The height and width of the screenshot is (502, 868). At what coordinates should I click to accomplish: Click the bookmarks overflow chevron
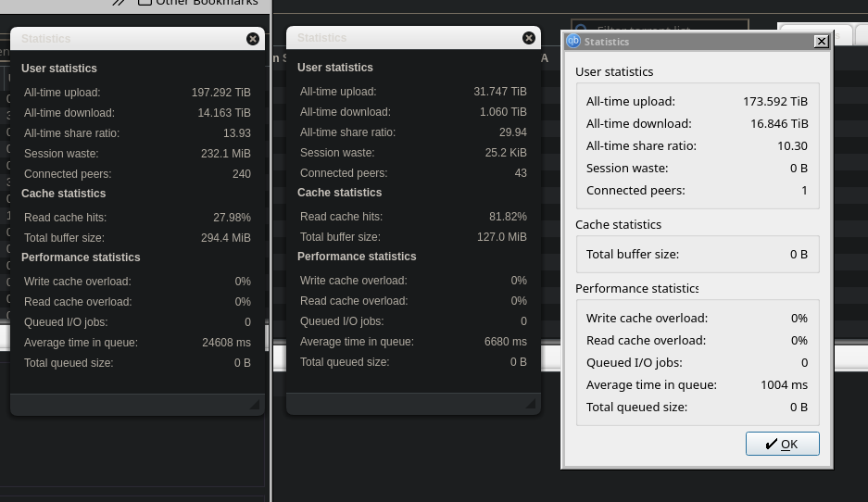(x=119, y=2)
